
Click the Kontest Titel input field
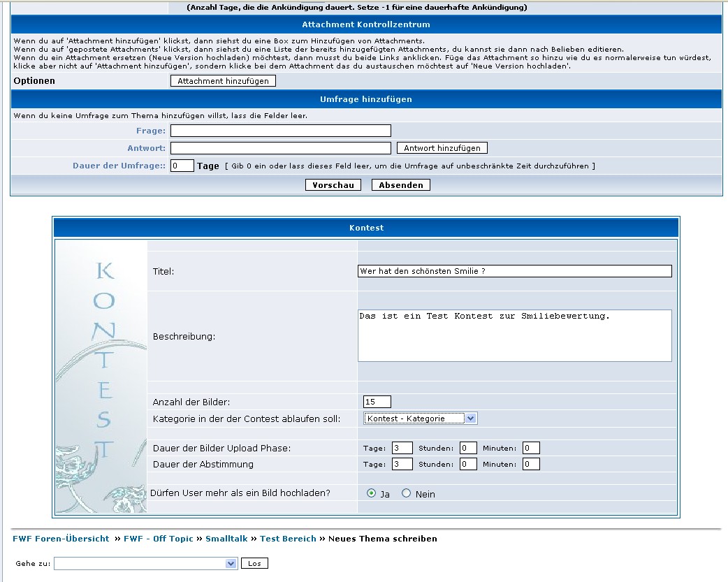[x=514, y=271]
